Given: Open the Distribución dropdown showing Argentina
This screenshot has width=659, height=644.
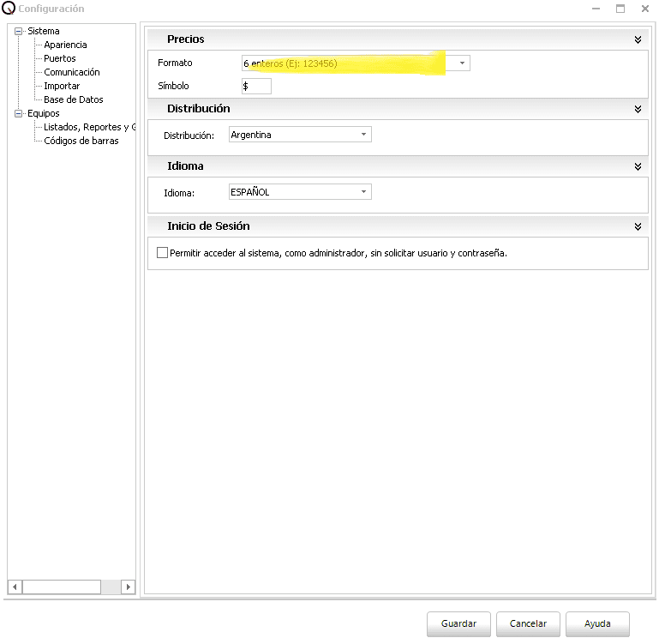Looking at the screenshot, I should tap(363, 135).
